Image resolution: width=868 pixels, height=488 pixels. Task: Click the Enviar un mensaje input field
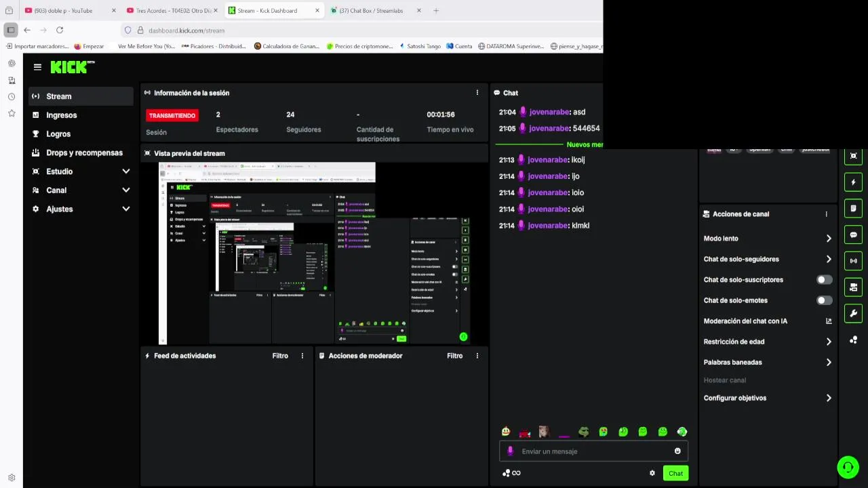click(x=594, y=451)
